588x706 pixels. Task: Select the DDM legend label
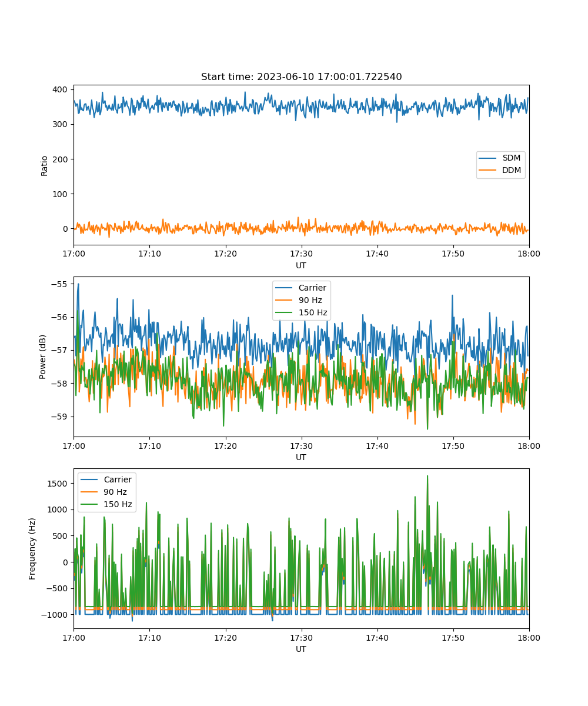[x=510, y=170]
